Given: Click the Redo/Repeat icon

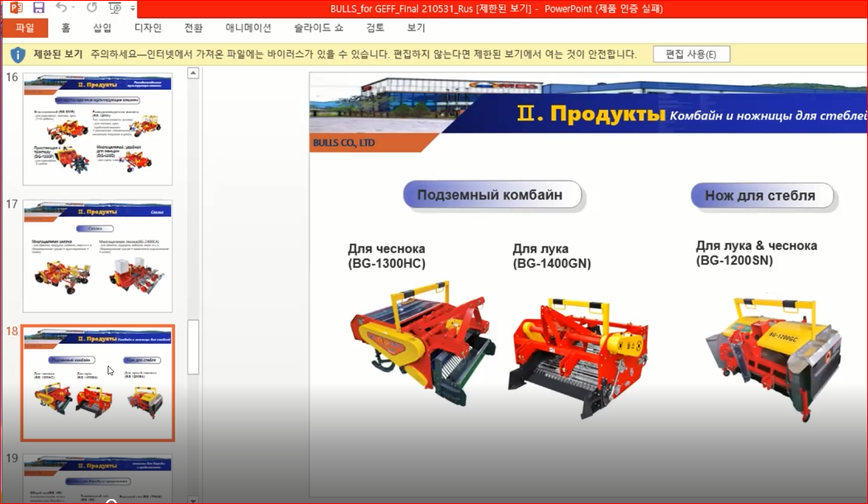Looking at the screenshot, I should pos(91,8).
